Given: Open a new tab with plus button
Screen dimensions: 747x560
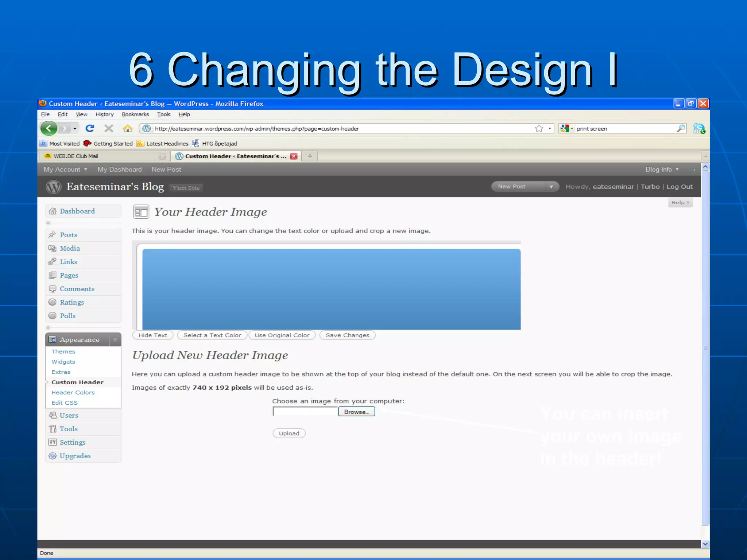Looking at the screenshot, I should [x=310, y=156].
